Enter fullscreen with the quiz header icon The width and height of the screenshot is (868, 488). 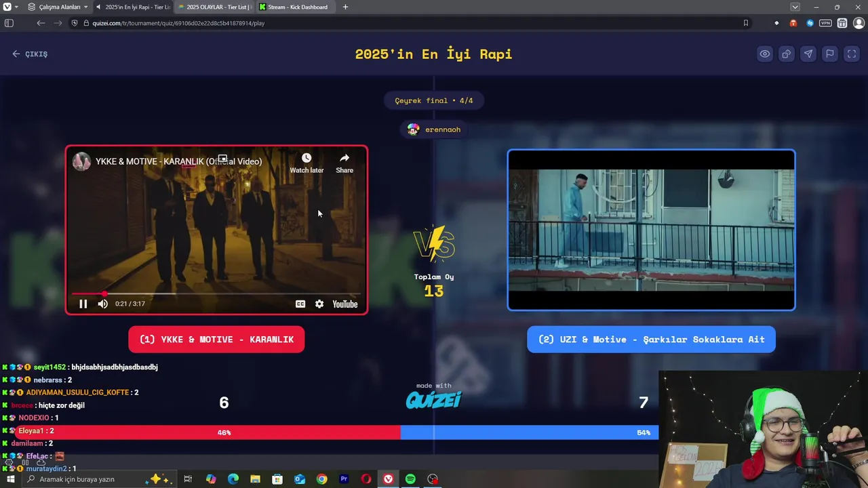click(x=852, y=54)
